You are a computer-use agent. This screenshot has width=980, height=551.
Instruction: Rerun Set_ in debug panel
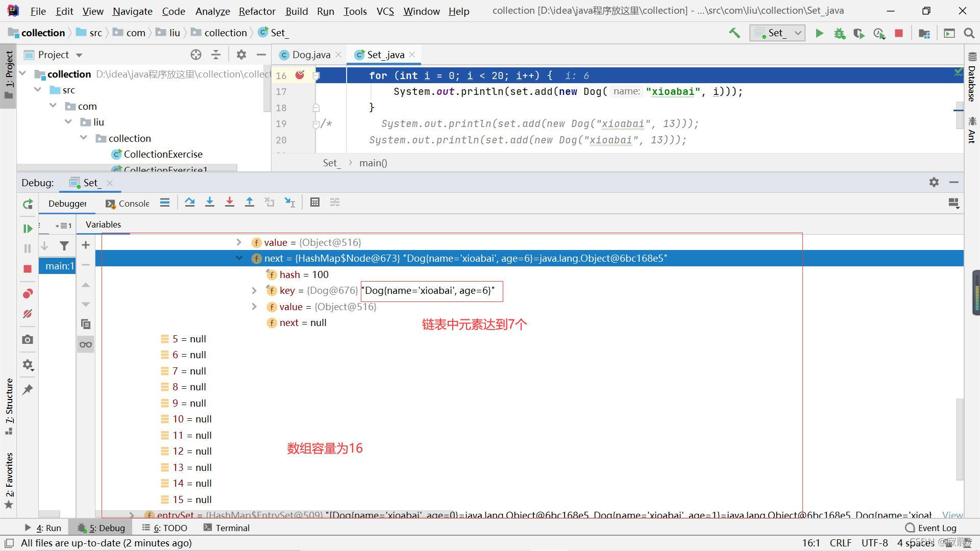(28, 205)
